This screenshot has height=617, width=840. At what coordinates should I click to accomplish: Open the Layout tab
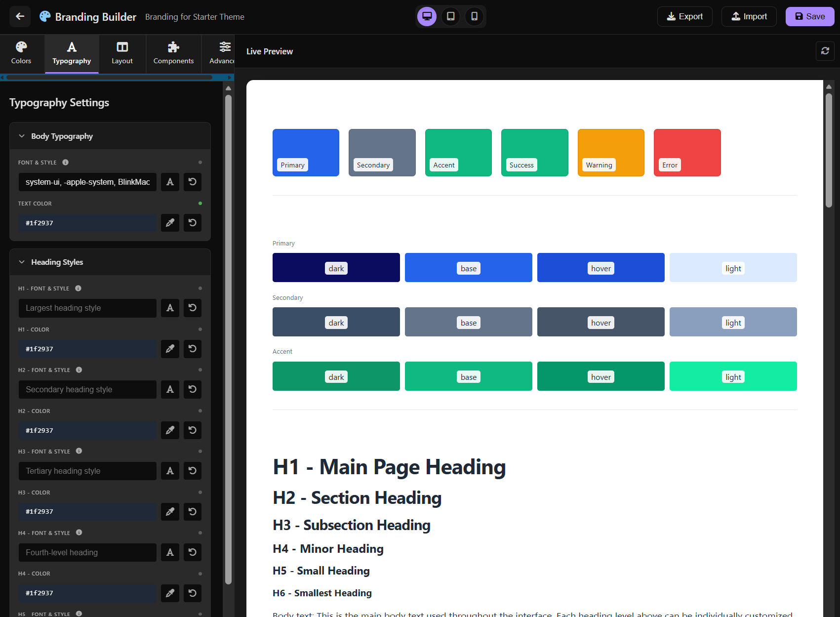click(x=122, y=53)
